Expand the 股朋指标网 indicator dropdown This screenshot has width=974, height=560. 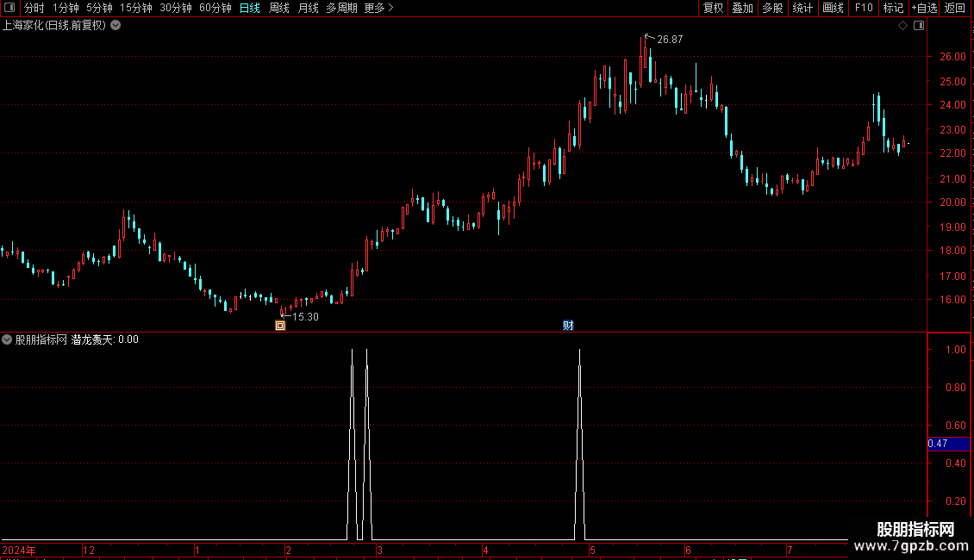click(7, 339)
